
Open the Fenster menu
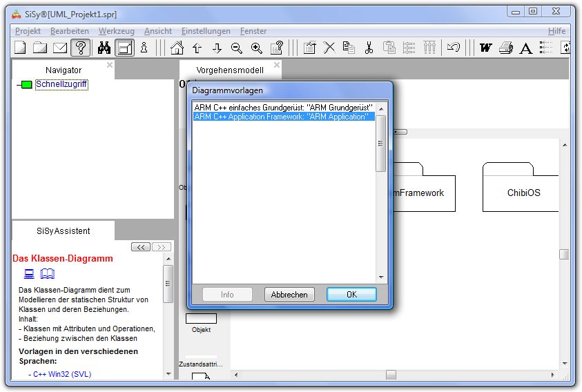click(x=253, y=31)
